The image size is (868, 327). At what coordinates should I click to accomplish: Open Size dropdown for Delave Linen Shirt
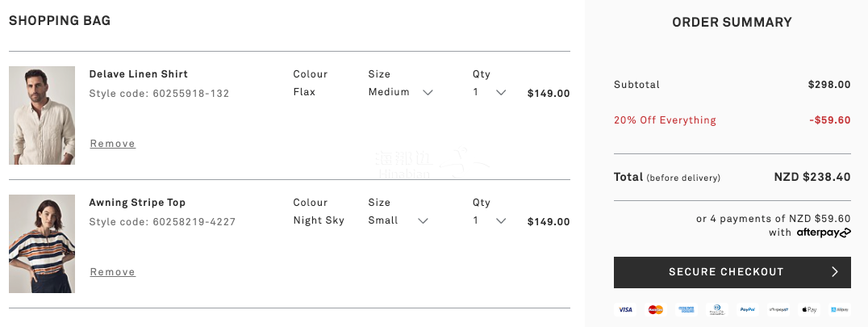point(400,93)
